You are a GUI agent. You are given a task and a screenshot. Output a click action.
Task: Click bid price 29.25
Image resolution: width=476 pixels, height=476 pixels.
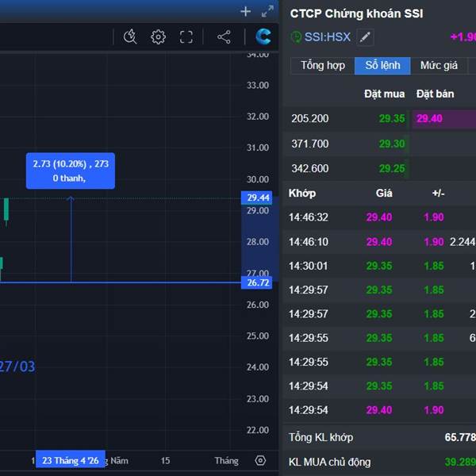point(392,168)
